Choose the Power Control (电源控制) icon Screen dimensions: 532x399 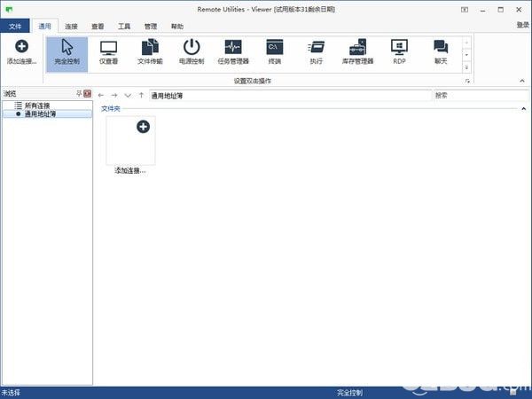pyautogui.click(x=192, y=52)
